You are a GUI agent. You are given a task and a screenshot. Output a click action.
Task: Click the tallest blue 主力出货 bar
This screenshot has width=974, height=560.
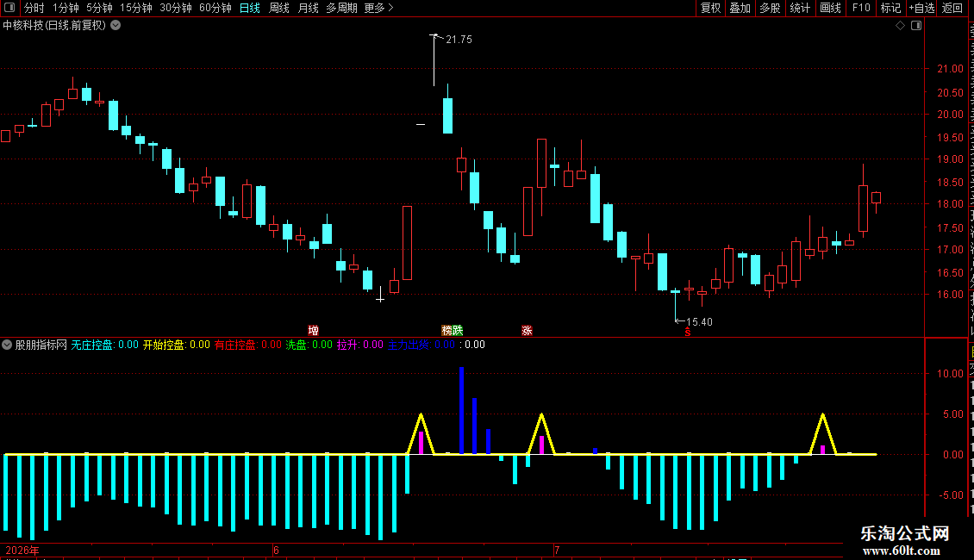461,410
